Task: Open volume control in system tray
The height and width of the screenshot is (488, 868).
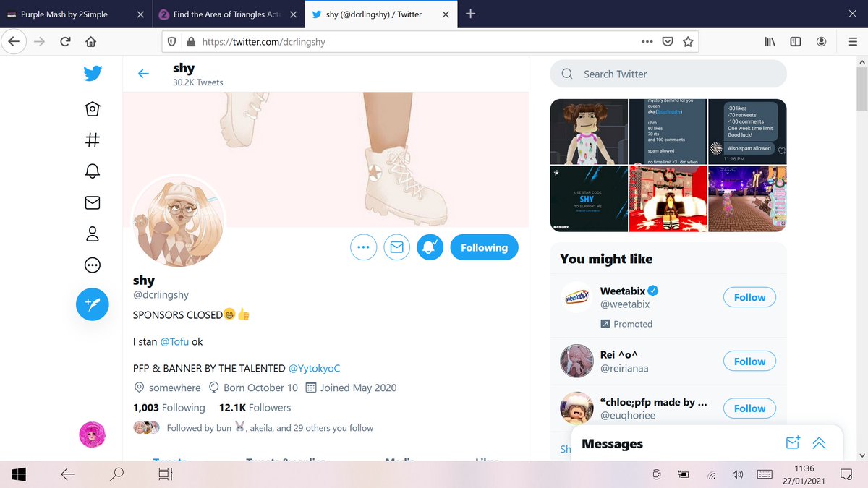Action: click(x=737, y=474)
